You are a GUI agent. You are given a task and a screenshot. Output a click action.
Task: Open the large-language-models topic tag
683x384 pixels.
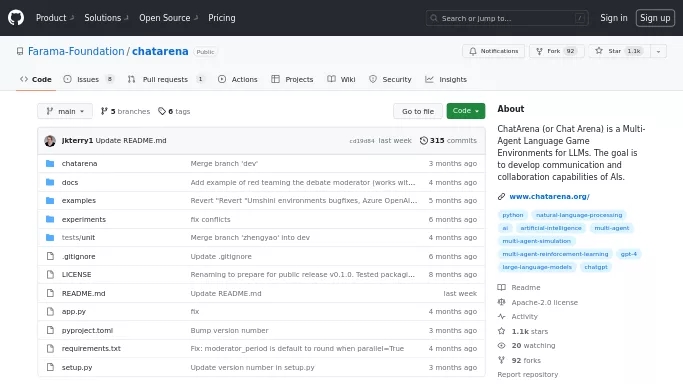pos(537,267)
